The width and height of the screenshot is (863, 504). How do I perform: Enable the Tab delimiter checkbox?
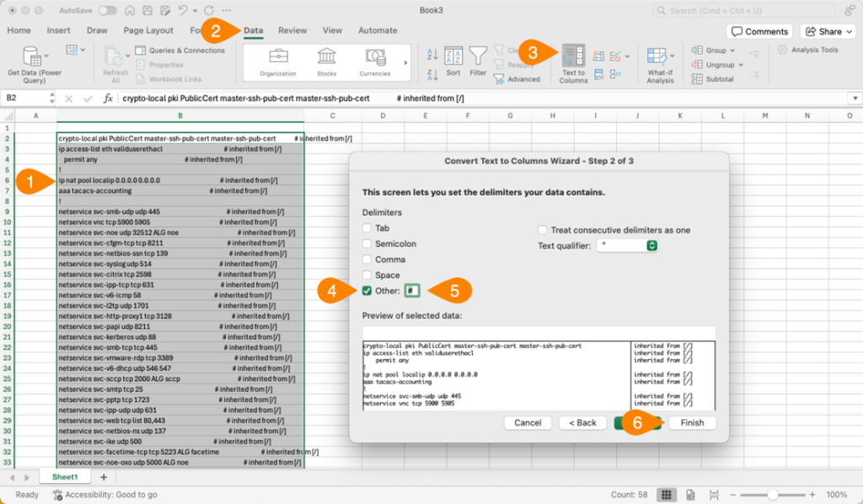tap(367, 228)
